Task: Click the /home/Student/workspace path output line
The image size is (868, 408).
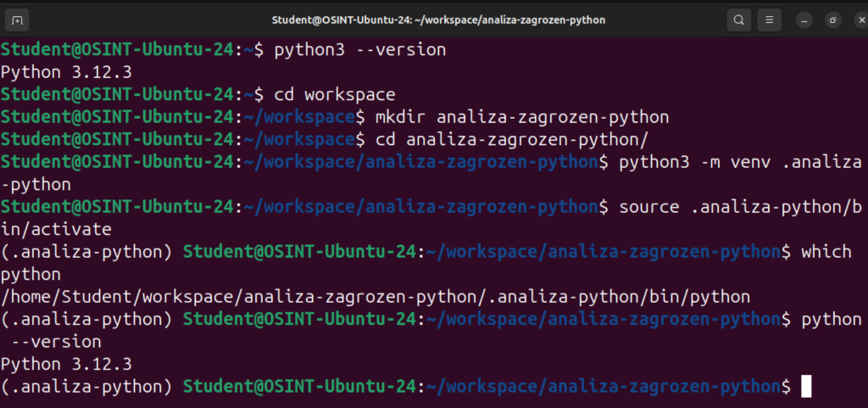Action: (x=376, y=297)
